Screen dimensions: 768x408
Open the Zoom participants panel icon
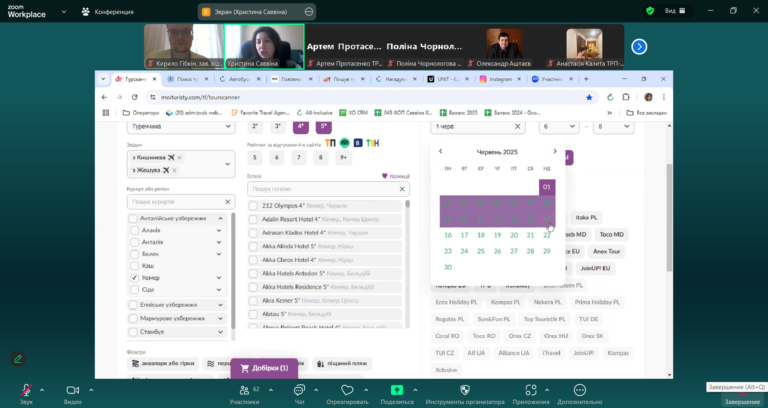[244, 390]
